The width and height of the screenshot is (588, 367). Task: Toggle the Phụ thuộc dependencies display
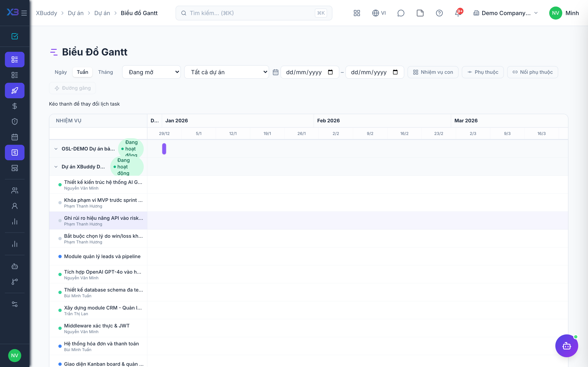[x=483, y=72]
